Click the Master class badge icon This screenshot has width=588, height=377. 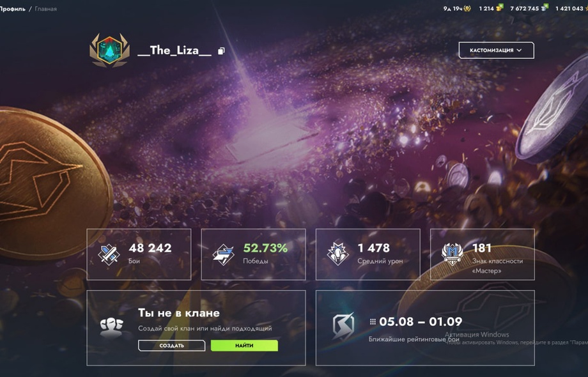[x=453, y=254]
